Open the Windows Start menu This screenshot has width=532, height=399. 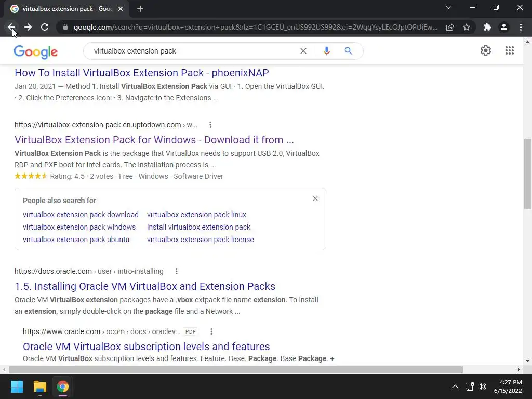point(17,387)
